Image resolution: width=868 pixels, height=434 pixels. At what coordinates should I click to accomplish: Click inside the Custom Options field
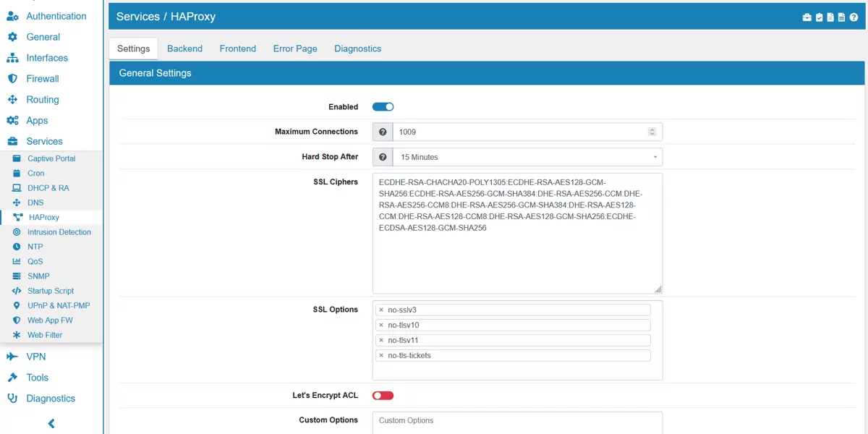[x=516, y=421]
